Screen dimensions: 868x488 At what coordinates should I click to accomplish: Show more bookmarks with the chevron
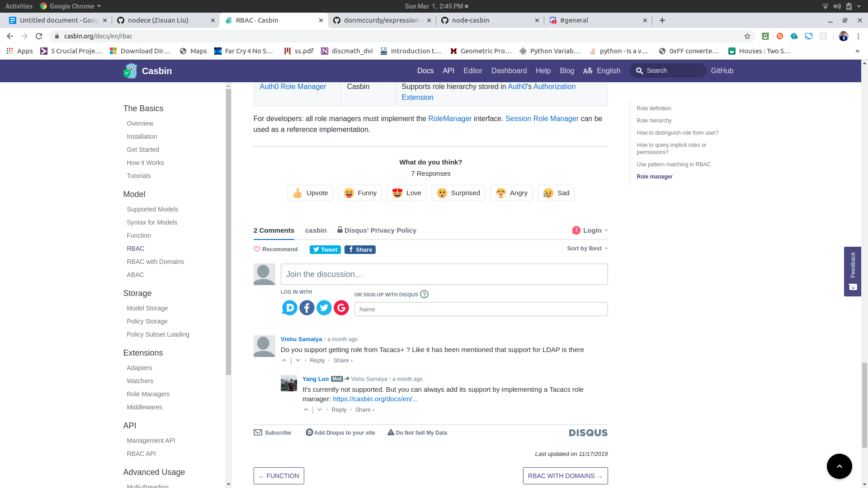(857, 51)
